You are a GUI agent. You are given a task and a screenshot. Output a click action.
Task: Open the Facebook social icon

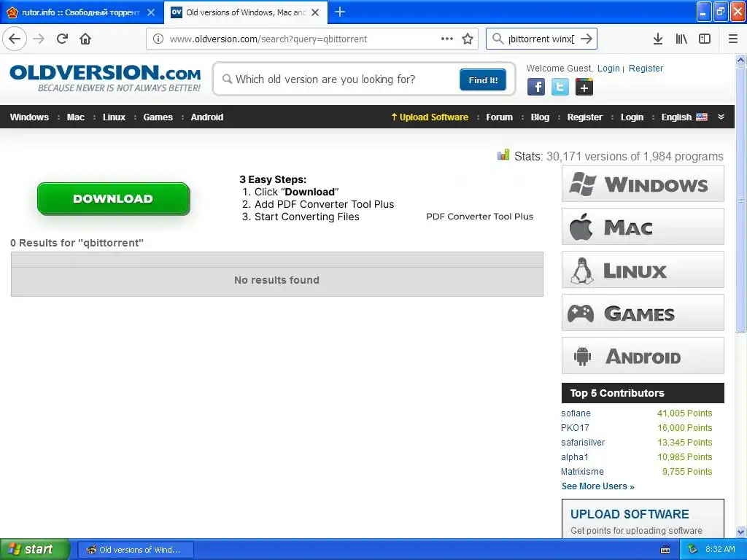(536, 87)
